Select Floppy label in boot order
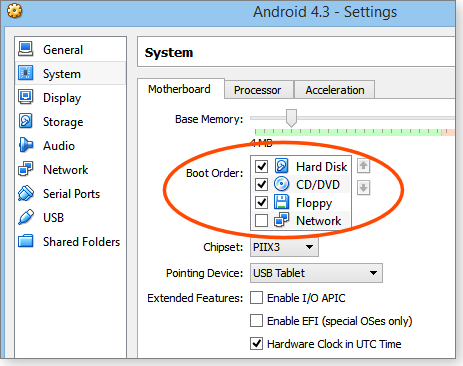 (x=314, y=203)
